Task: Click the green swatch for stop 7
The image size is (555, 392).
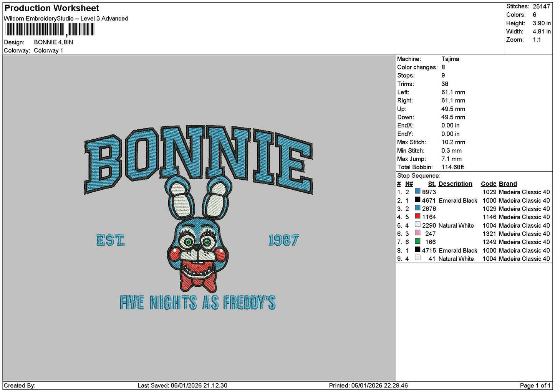Action: (x=417, y=241)
